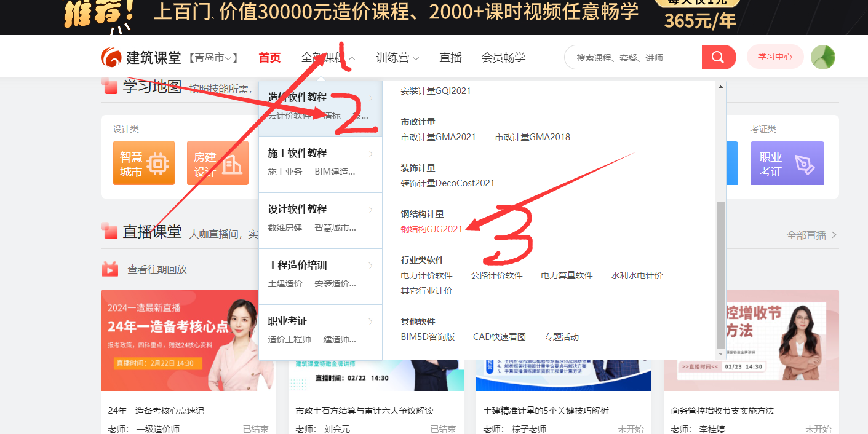Open the user avatar profile

[x=823, y=57]
